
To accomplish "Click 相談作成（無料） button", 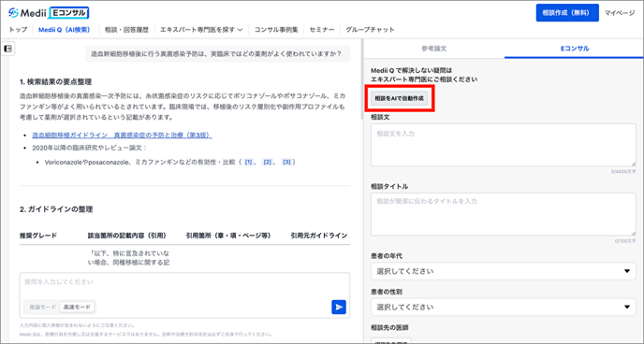I will click(567, 13).
